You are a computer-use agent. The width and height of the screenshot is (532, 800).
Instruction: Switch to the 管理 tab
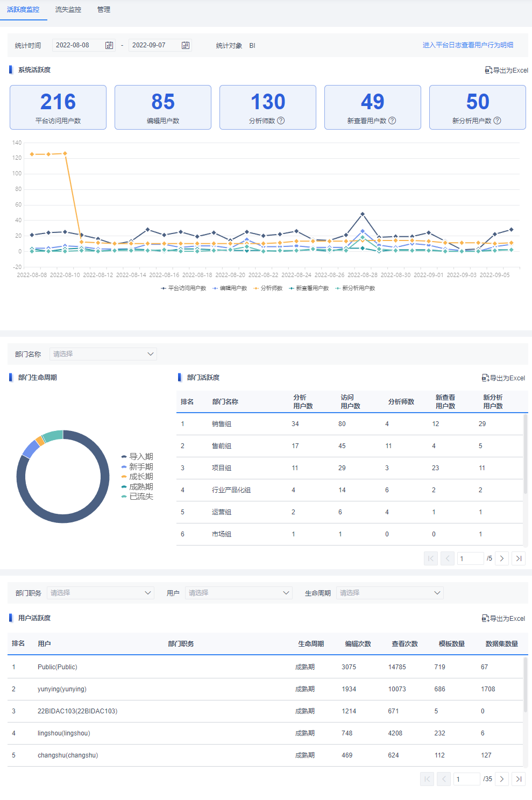point(104,10)
